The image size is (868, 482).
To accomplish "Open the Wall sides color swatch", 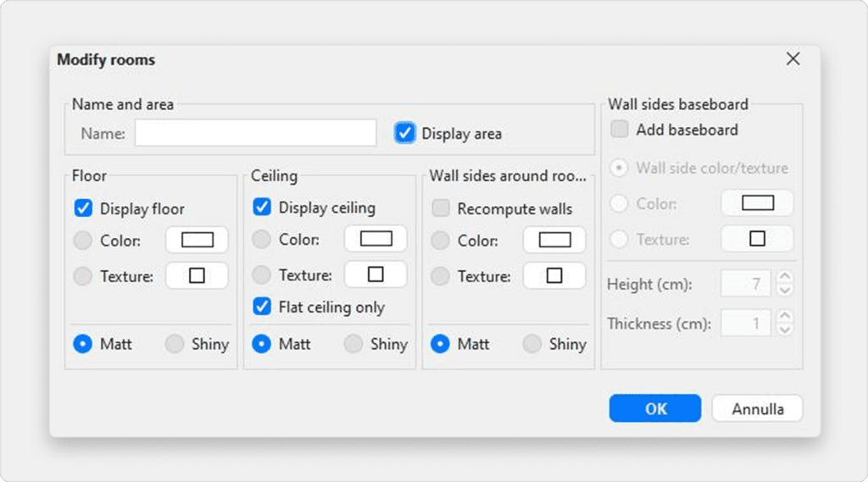I will pos(554,241).
